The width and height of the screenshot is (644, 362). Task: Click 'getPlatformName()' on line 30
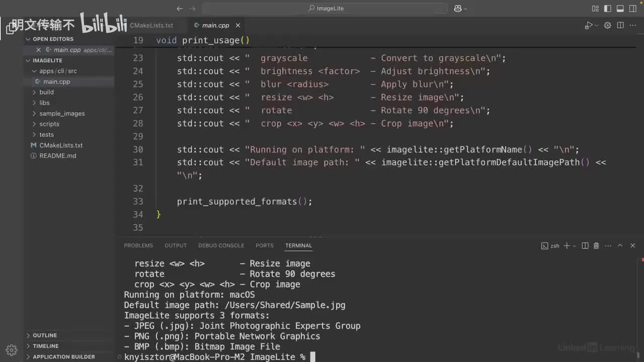coord(485,149)
